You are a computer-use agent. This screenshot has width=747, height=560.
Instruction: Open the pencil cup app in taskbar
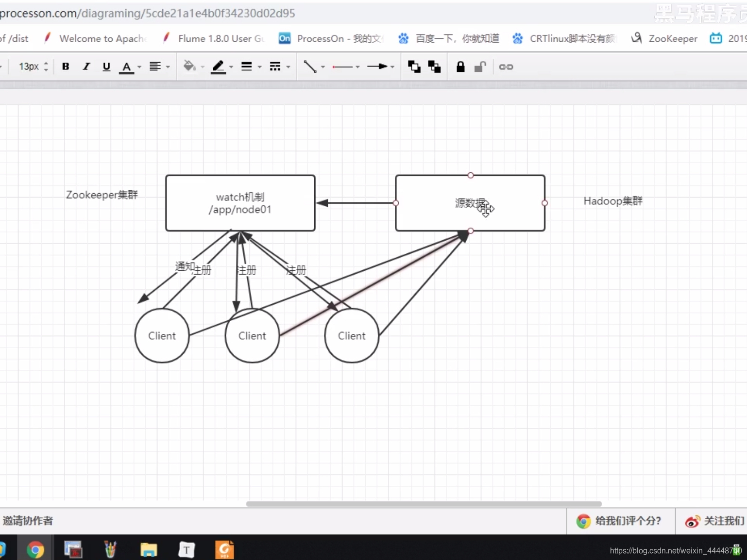pos(111,549)
